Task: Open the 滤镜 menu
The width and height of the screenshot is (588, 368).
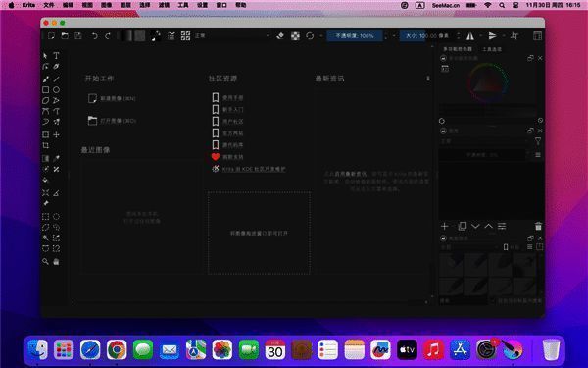Action: coord(164,5)
